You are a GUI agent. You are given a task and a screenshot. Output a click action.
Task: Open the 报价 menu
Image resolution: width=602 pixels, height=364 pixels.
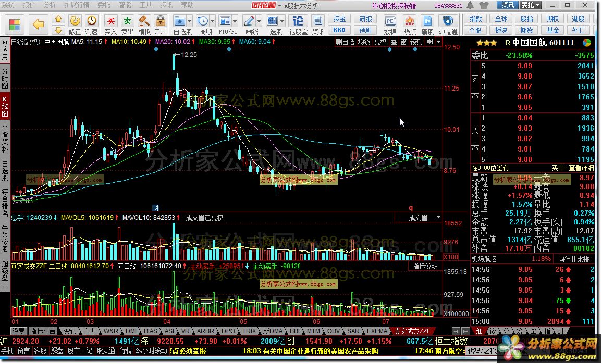point(29,5)
